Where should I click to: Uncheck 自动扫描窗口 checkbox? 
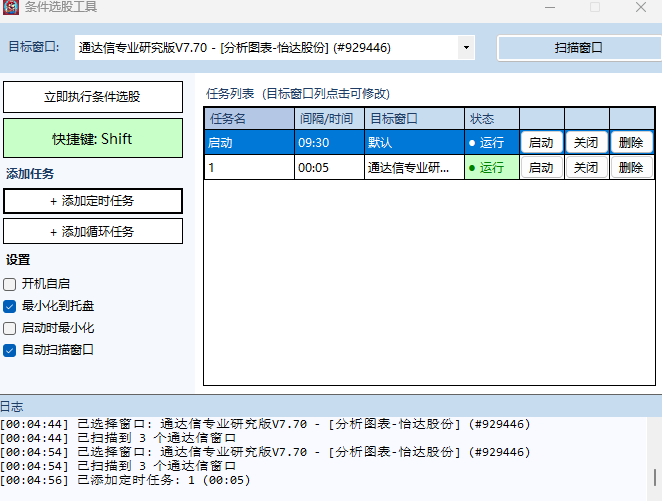[x=9, y=350]
